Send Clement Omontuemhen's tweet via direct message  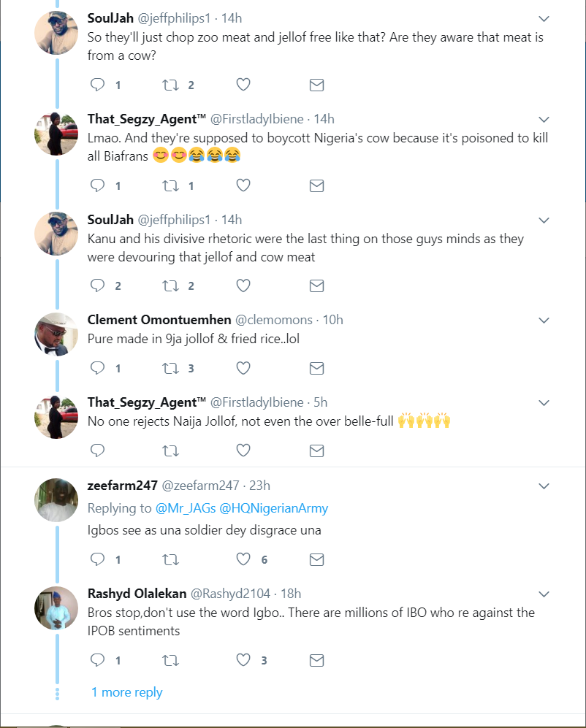pyautogui.click(x=316, y=368)
